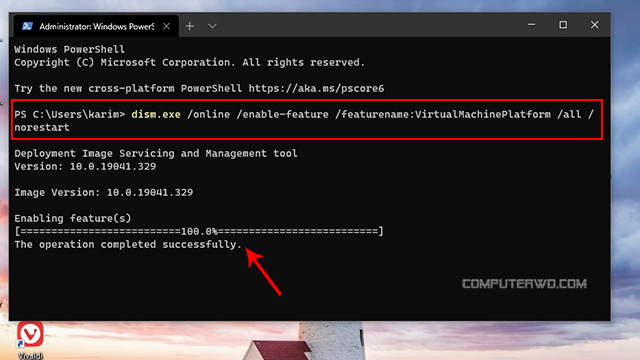The height and width of the screenshot is (360, 640).
Task: Click 'The operation completed successfully.' line
Action: tap(128, 244)
